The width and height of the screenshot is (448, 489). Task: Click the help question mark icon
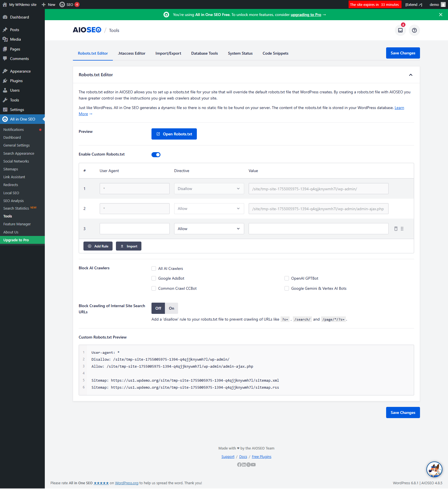click(x=414, y=30)
